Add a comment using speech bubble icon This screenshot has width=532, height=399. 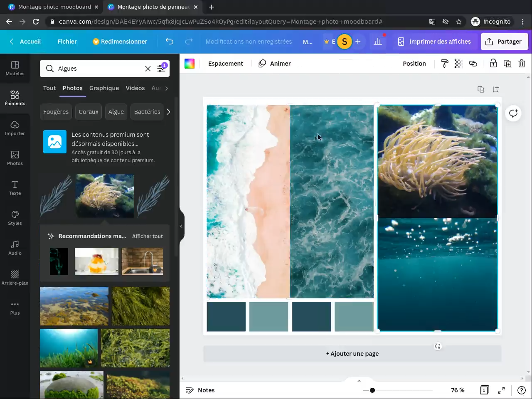click(513, 113)
